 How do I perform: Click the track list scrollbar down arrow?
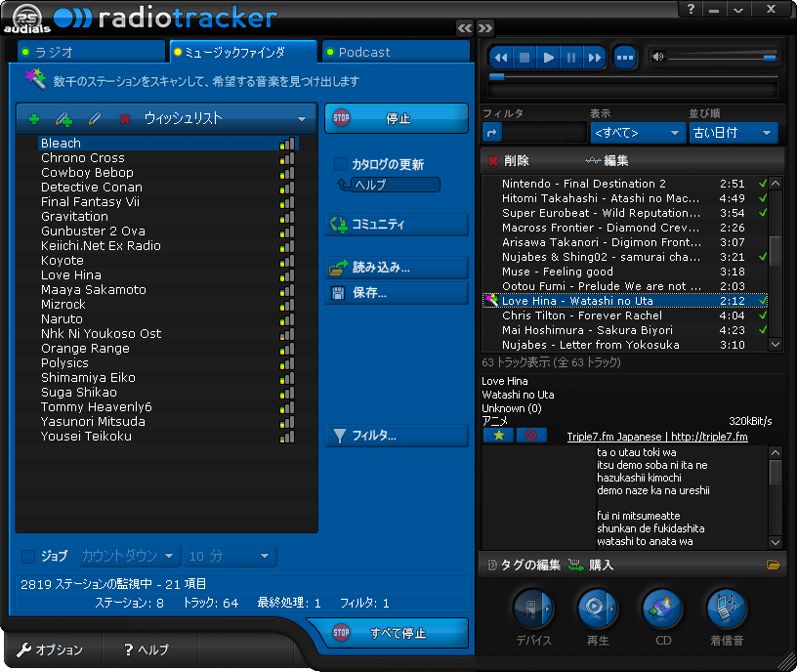(776, 344)
